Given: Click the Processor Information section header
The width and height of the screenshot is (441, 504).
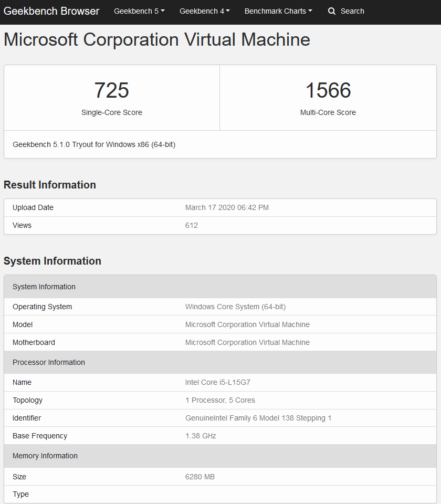Looking at the screenshot, I should coord(220,362).
